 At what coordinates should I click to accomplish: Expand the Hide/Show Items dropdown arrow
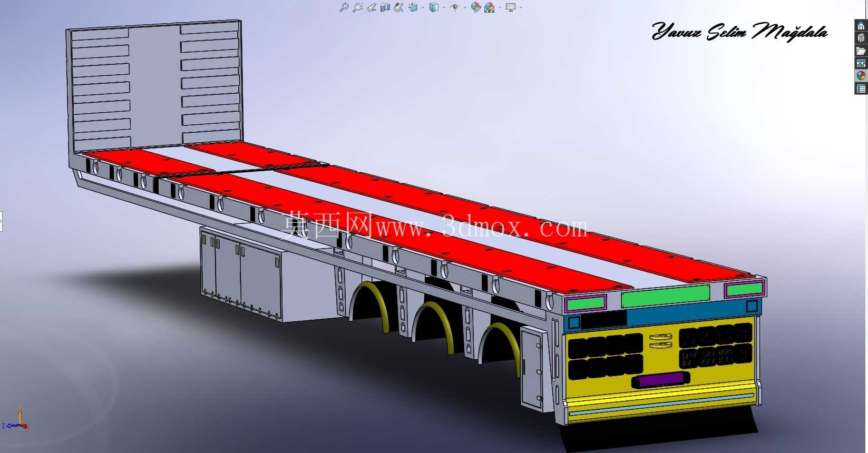(465, 7)
